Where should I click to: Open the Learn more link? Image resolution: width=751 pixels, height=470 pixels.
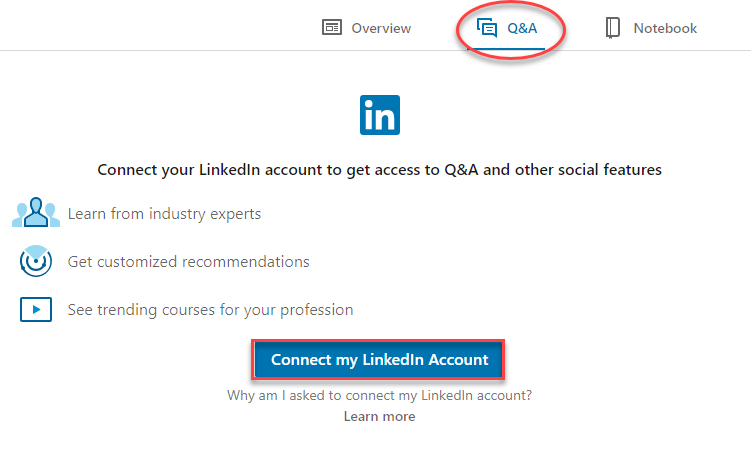(379, 416)
